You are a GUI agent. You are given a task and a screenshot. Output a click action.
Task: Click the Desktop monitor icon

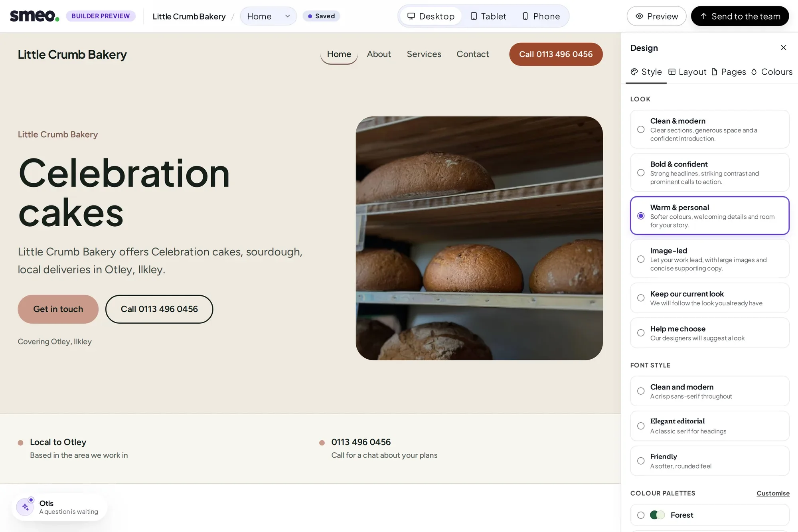(411, 16)
